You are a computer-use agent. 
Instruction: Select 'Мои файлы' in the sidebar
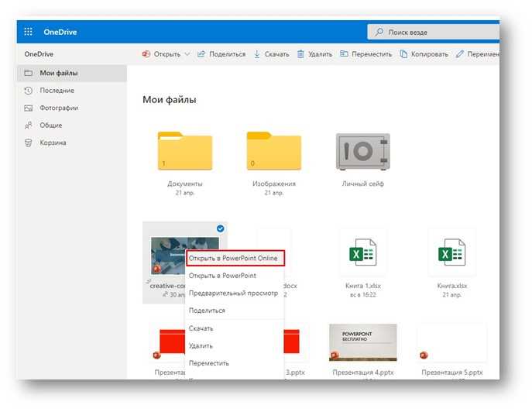72,73
